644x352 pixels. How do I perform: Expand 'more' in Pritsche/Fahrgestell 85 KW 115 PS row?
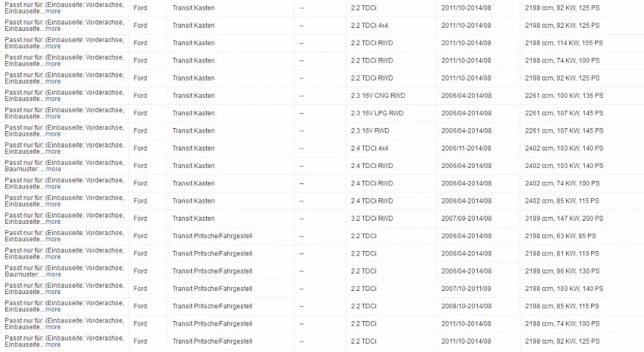[x=53, y=310]
